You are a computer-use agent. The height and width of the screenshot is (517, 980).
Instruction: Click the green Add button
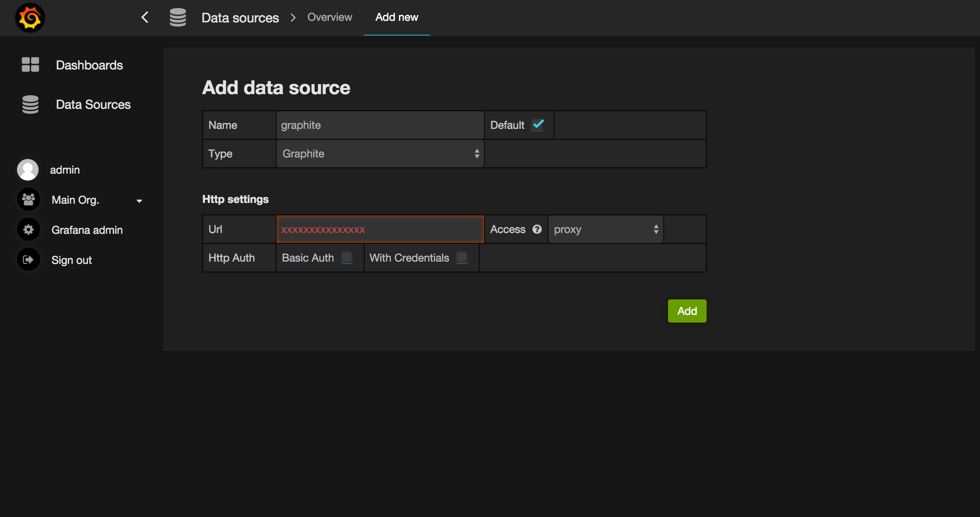tap(687, 311)
